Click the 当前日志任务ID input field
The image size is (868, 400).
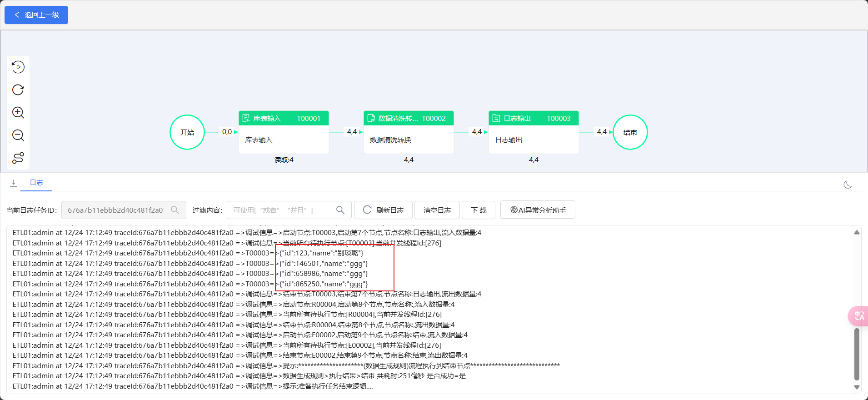point(124,210)
